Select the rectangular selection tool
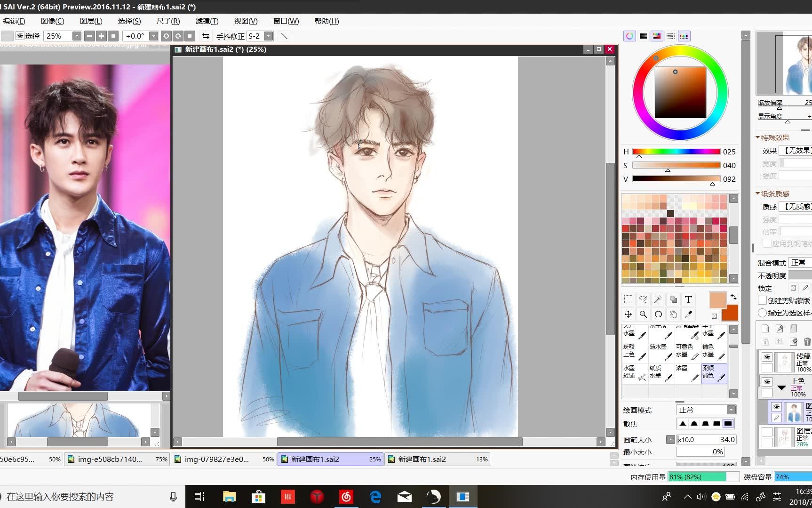Image resolution: width=812 pixels, height=508 pixels. [x=628, y=299]
